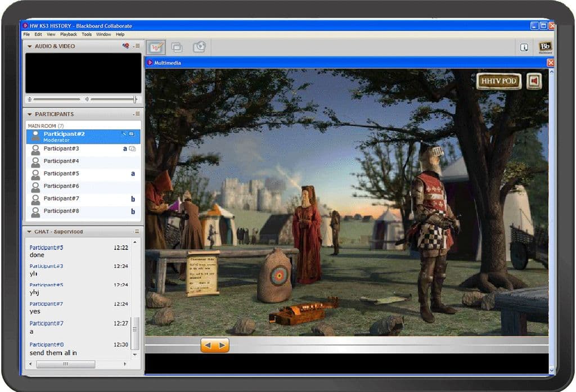Viewport: 576px width, 392px height.
Task: Click the audio video black preview area
Action: click(83, 73)
